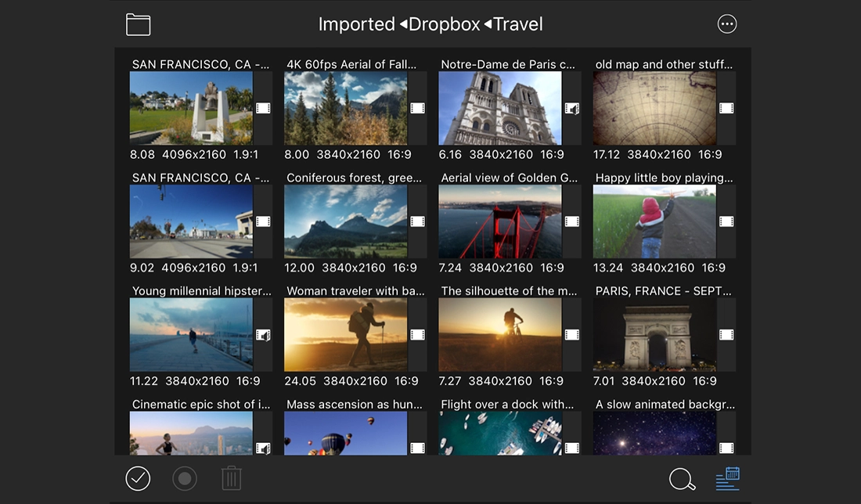Open the search magnifier icon
Screen dimensions: 861x504
(x=682, y=479)
